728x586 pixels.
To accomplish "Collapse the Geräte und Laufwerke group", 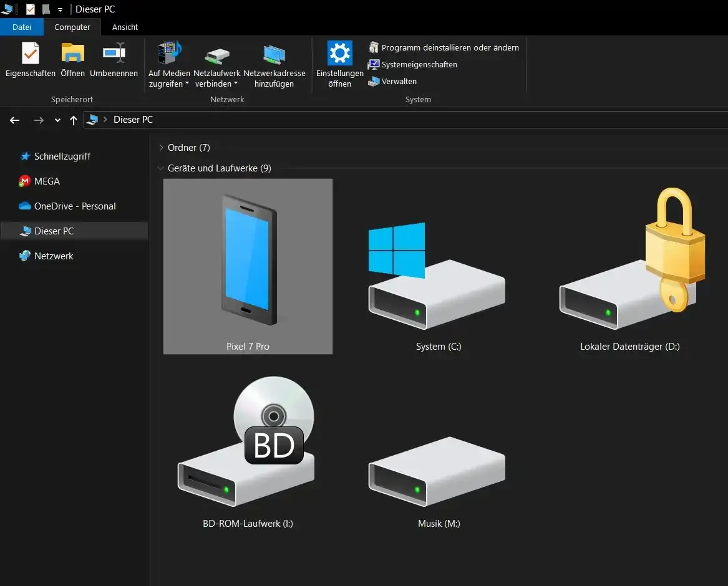I will pyautogui.click(x=162, y=168).
